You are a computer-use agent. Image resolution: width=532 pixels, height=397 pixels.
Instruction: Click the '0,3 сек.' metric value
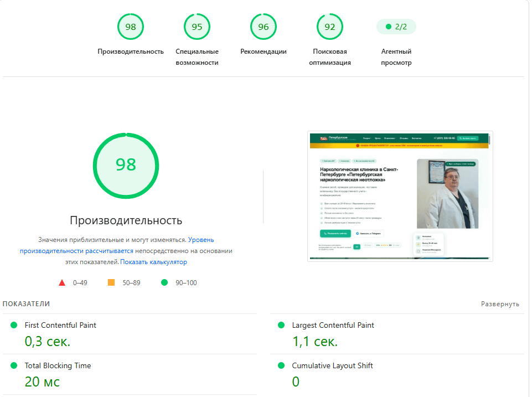[48, 341]
